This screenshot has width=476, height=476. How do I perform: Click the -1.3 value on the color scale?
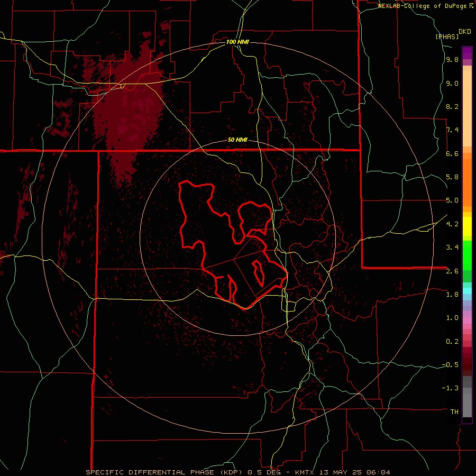pos(450,388)
